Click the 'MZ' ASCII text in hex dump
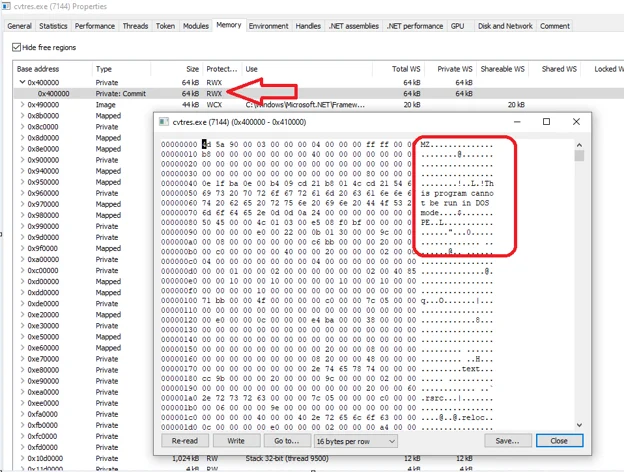624x472 pixels. click(x=425, y=145)
